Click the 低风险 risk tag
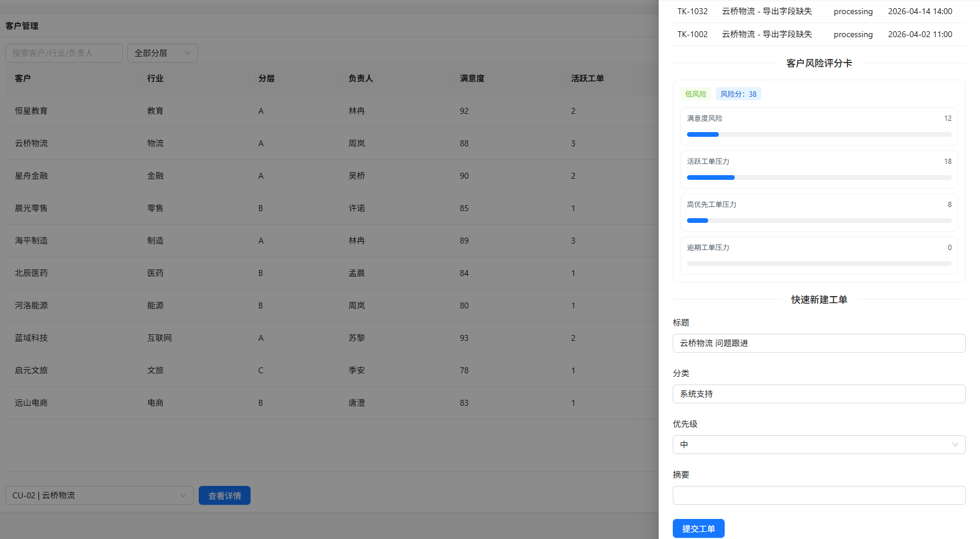This screenshot has height=539, width=980. tap(695, 94)
